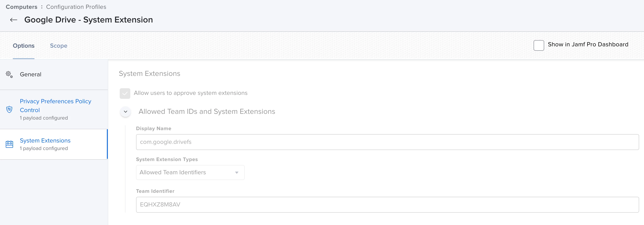The height and width of the screenshot is (225, 644).
Task: Switch to the Scope tab
Action: [59, 46]
